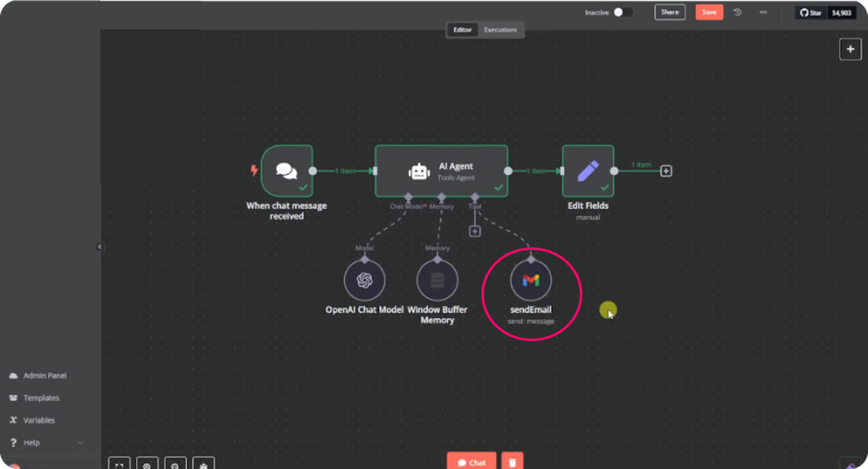
Task: Switch to the Executions tab
Action: click(x=500, y=30)
